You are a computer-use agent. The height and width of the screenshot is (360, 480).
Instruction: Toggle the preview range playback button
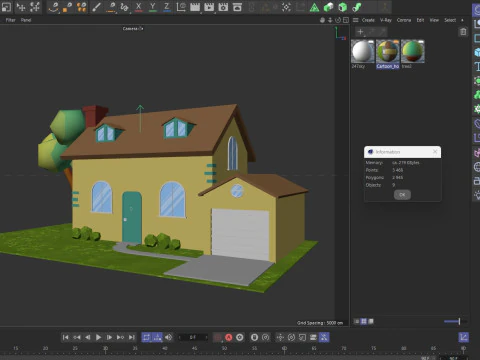click(157, 337)
